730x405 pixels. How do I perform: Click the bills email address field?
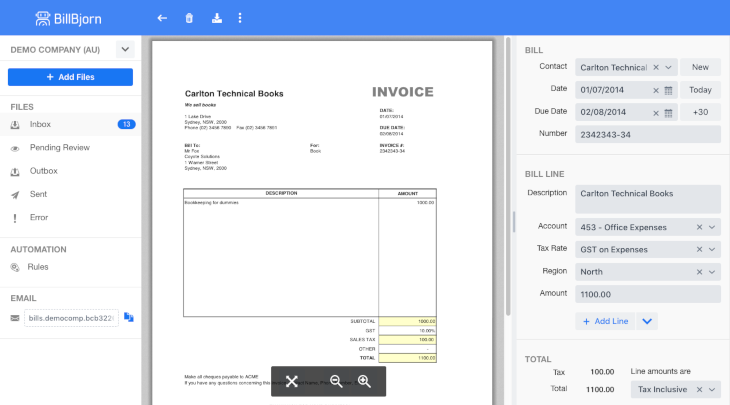click(x=71, y=318)
